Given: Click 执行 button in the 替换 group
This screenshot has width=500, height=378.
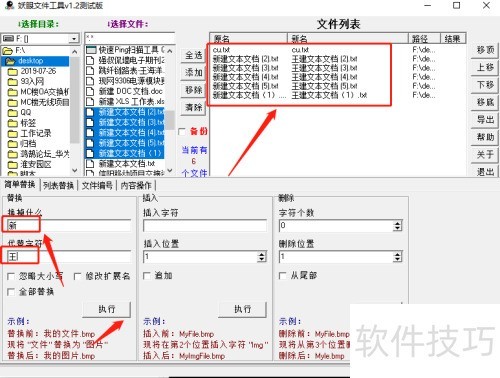Looking at the screenshot, I should pos(107,309).
